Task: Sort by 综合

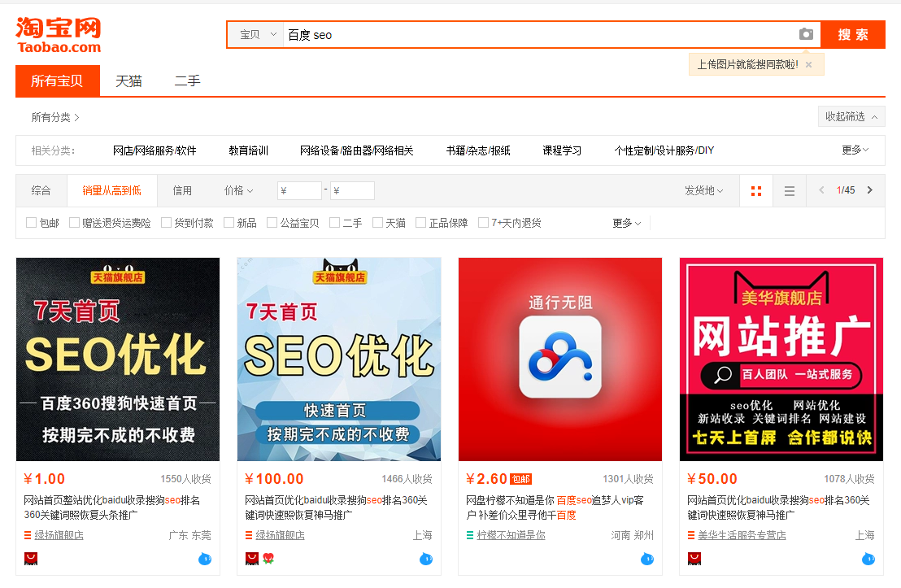Action: 41,190
